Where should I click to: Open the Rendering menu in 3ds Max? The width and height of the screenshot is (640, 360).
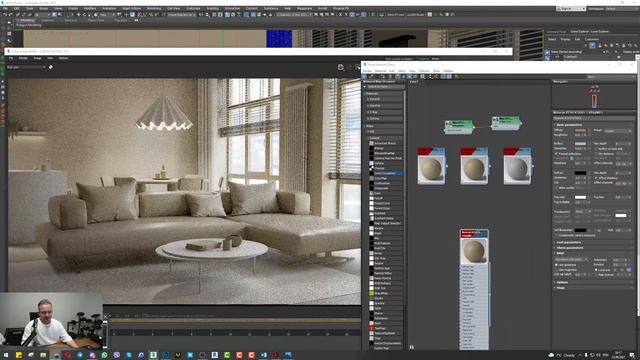tap(153, 8)
